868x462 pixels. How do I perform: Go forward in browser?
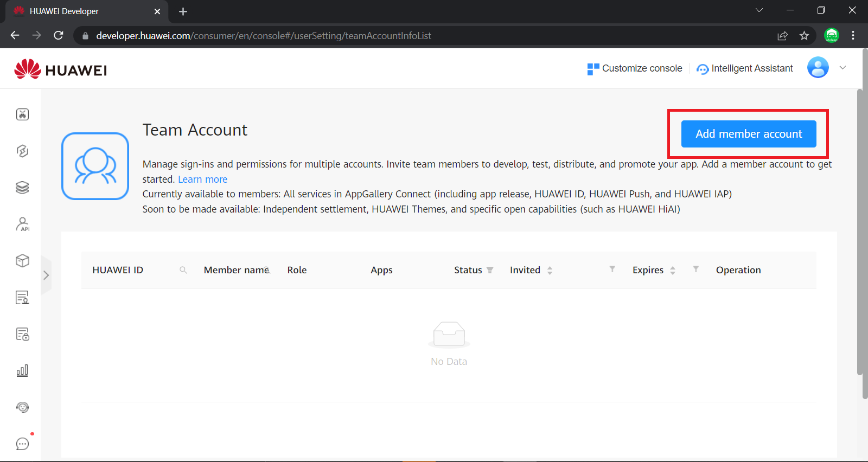pos(36,35)
